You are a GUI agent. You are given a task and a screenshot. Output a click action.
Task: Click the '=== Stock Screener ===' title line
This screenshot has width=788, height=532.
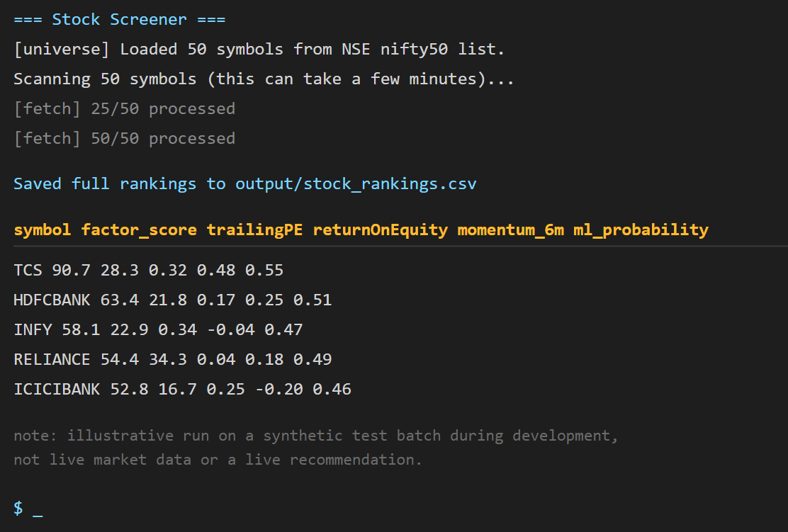120,20
